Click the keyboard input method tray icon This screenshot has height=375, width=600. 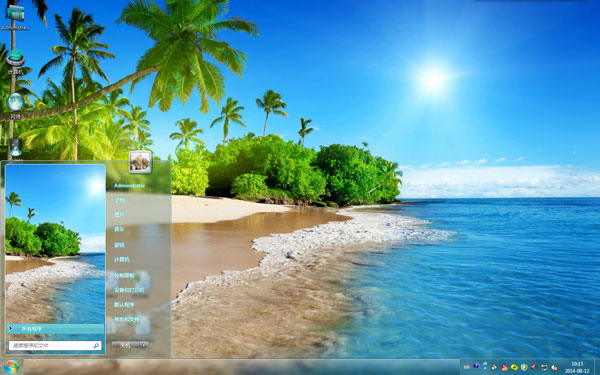(467, 367)
